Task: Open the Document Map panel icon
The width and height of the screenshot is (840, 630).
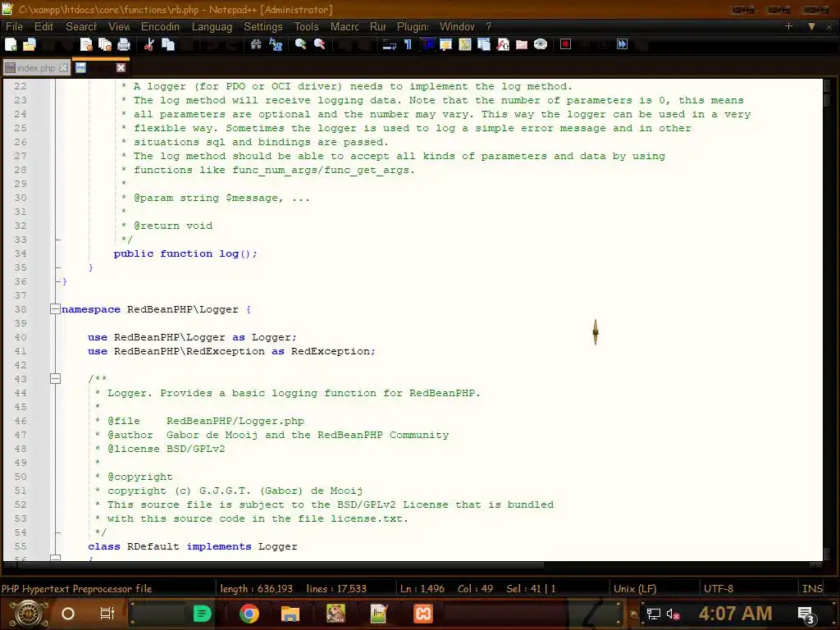Action: (x=465, y=44)
